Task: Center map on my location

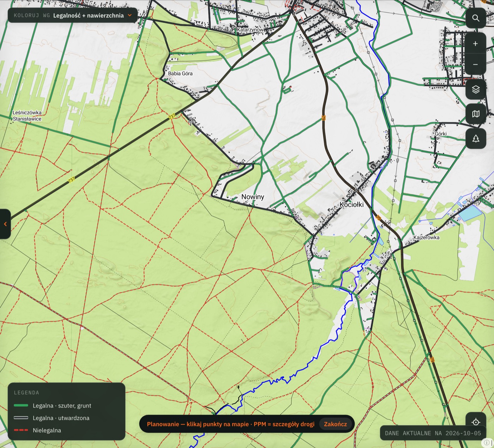Action: click(476, 422)
